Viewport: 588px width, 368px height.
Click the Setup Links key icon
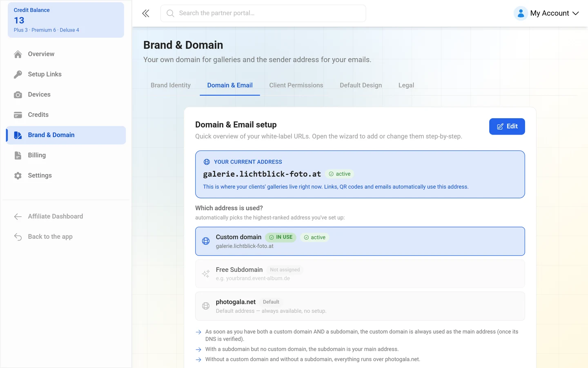[18, 74]
